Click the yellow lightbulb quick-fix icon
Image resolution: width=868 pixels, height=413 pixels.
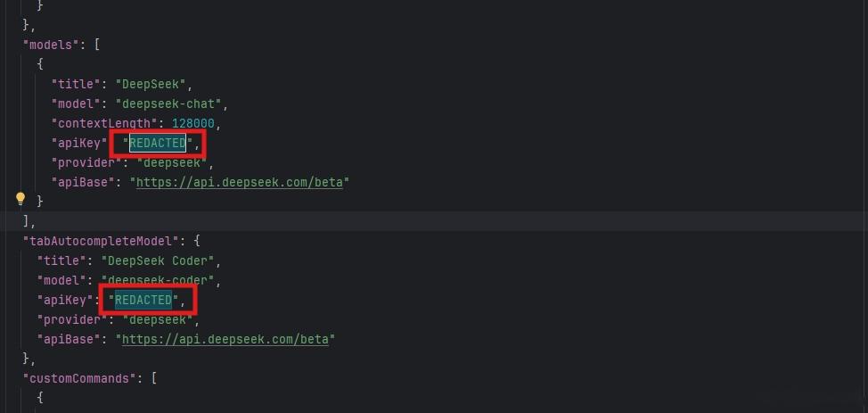20,199
